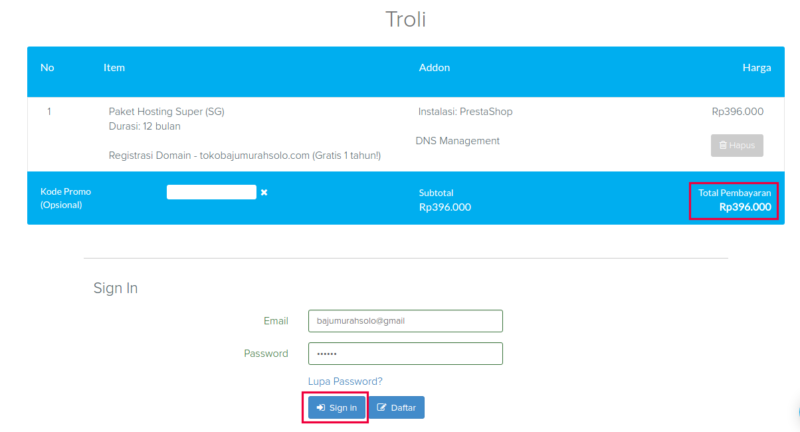The width and height of the screenshot is (800, 432).
Task: Click the Sign In button
Action: [x=336, y=408]
